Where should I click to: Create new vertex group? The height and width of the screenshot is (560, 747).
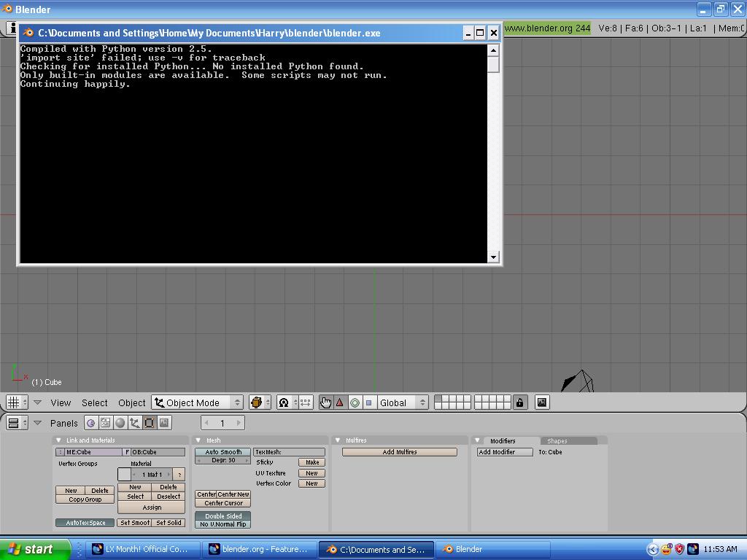click(x=71, y=491)
